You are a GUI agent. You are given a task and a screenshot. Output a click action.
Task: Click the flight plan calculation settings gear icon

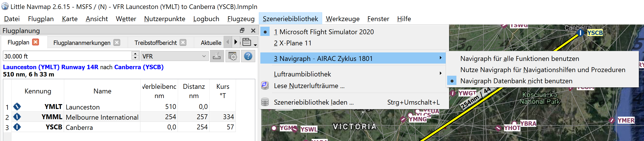[x=233, y=56]
